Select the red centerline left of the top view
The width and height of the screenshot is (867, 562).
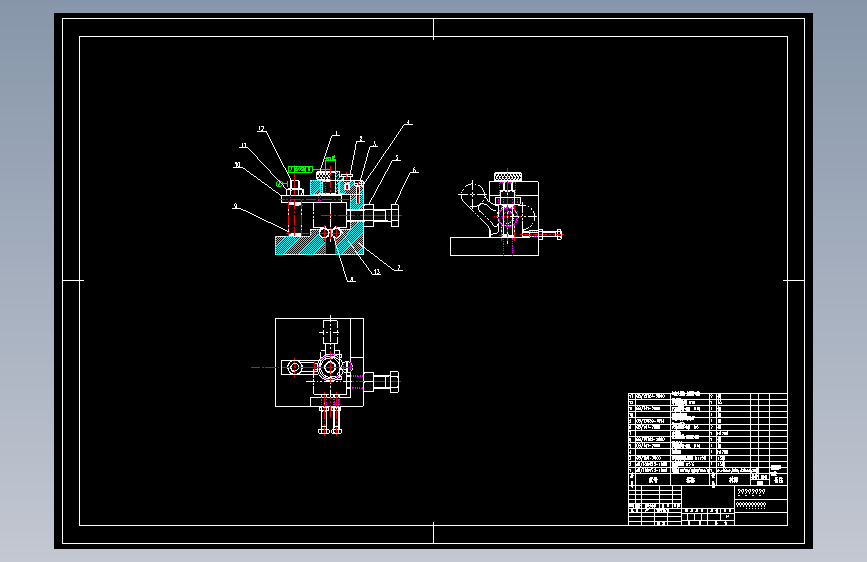[263, 367]
